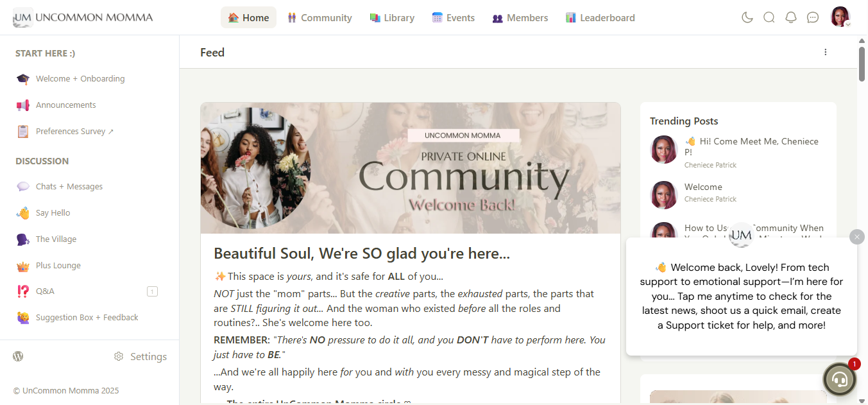
Task: Open Settings with the gear icon
Action: point(140,356)
